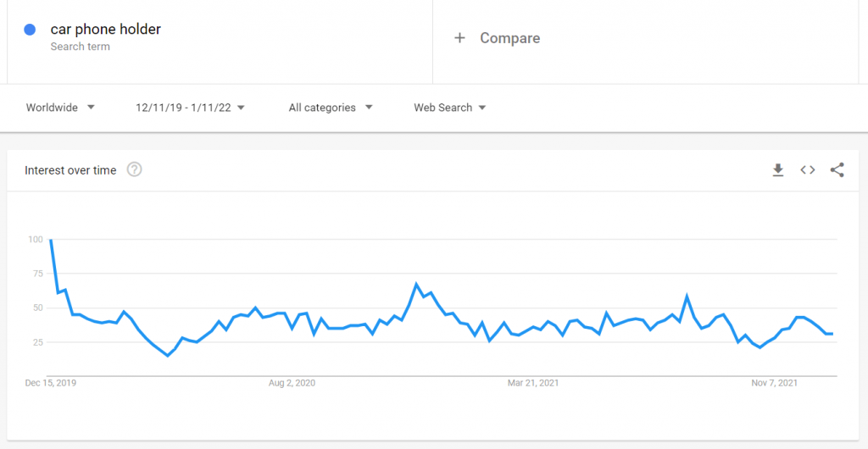Click the Search term subtitle text

81,47
